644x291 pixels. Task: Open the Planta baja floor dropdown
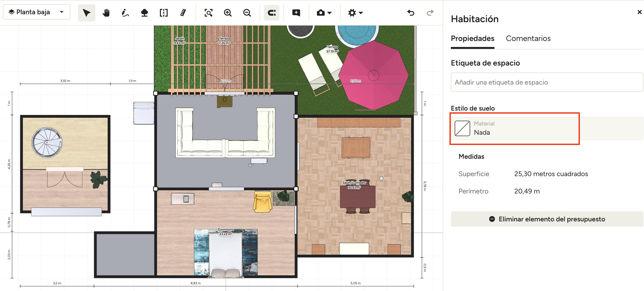(x=37, y=12)
